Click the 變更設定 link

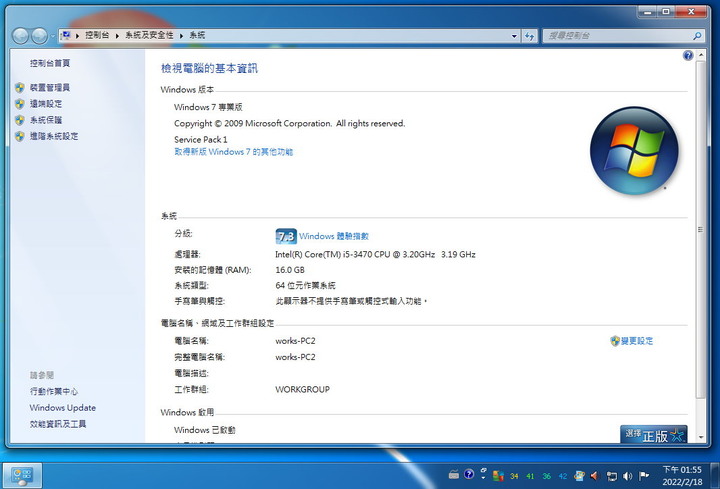(x=637, y=341)
